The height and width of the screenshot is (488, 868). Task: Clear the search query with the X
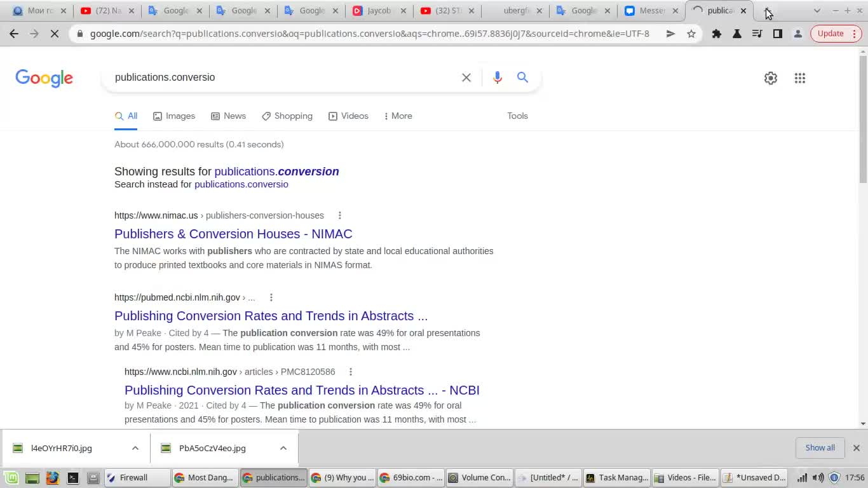pos(466,78)
